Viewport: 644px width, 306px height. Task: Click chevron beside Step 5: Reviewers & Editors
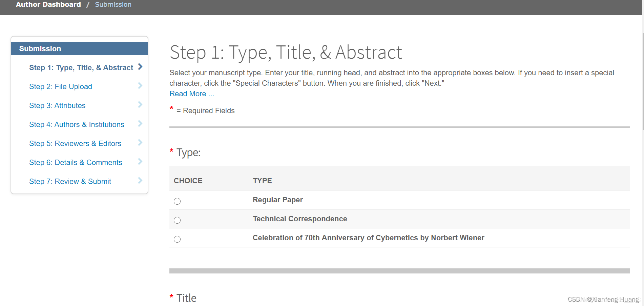[140, 143]
